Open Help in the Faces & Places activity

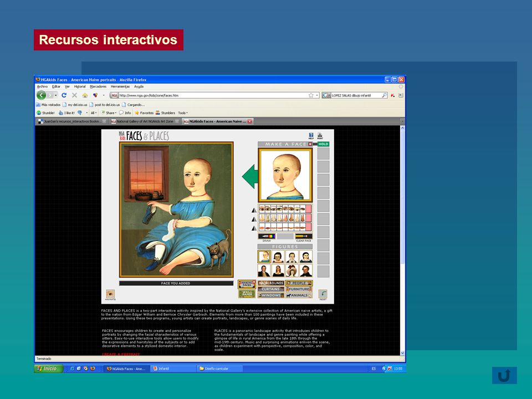pyautogui.click(x=311, y=136)
